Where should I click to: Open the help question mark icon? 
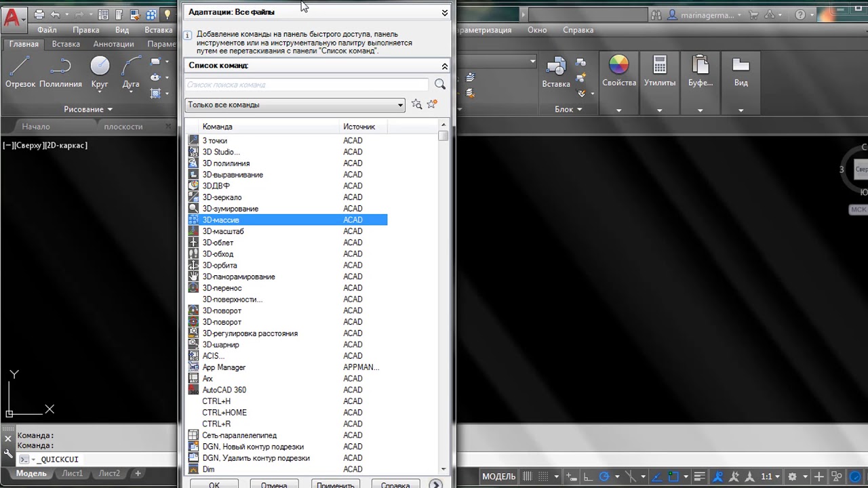pyautogui.click(x=800, y=14)
